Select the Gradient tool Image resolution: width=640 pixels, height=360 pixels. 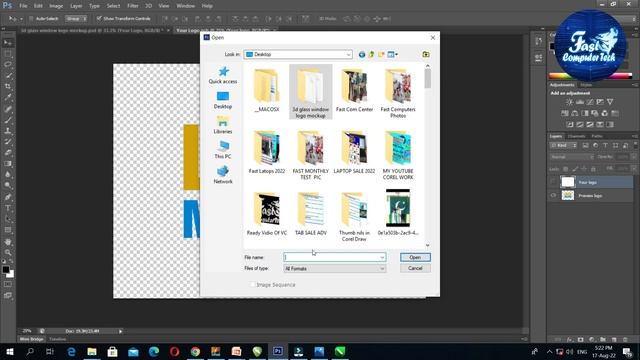point(8,164)
